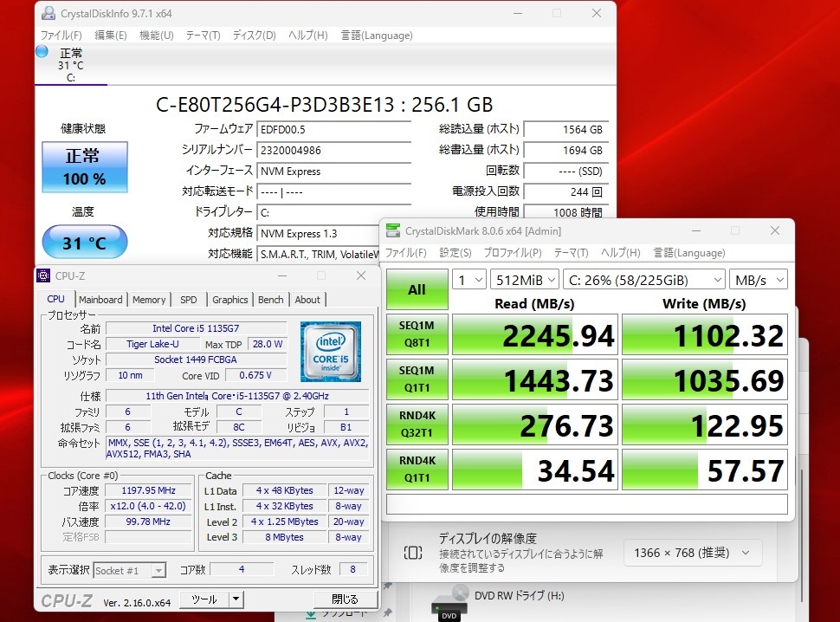This screenshot has height=622, width=840.
Task: Open ヘルプ(H) menu in CrystalDiskInfo
Action: [308, 36]
